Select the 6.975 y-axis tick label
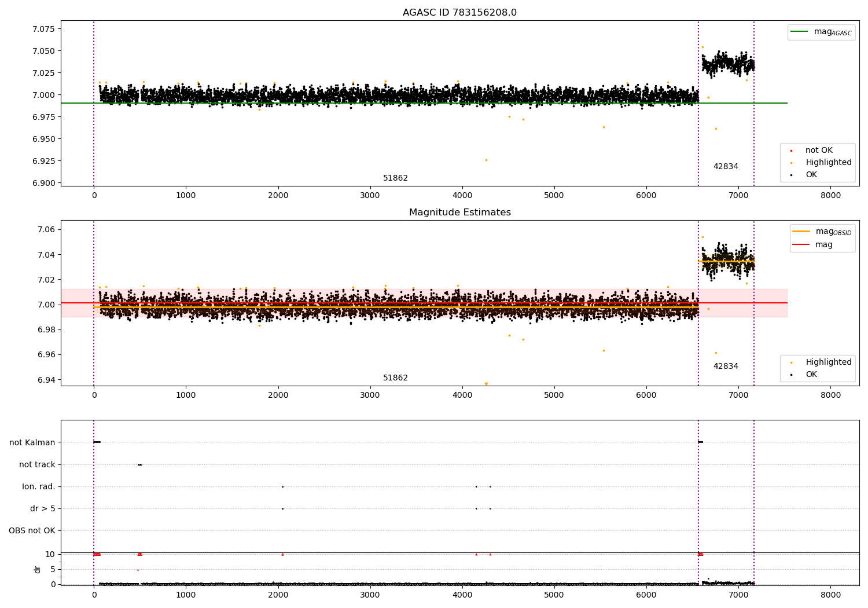The height and width of the screenshot is (608, 868). (x=43, y=117)
